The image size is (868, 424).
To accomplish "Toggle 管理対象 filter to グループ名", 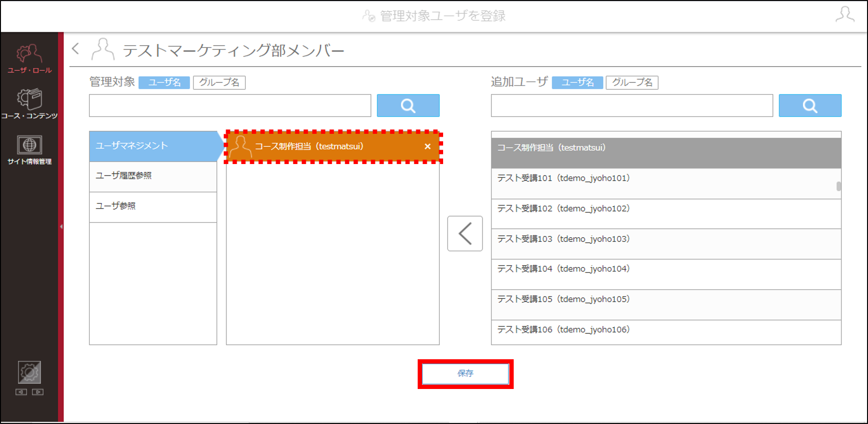I will (x=219, y=82).
